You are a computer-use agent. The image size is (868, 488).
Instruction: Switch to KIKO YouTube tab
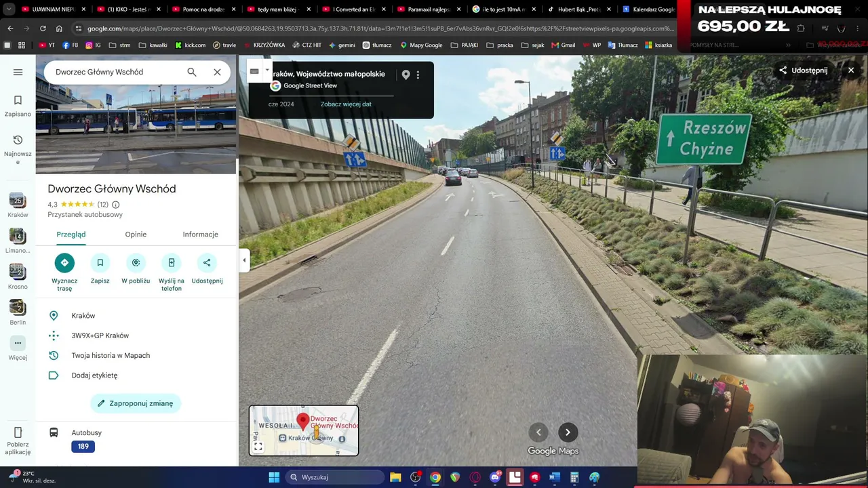click(x=130, y=9)
